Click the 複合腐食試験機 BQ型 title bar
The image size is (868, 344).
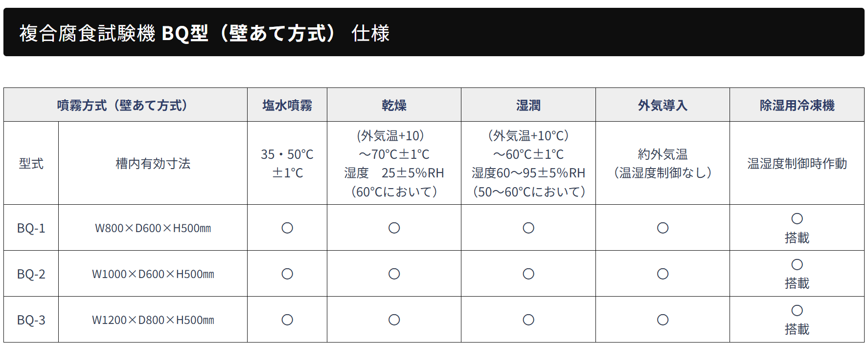(204, 33)
